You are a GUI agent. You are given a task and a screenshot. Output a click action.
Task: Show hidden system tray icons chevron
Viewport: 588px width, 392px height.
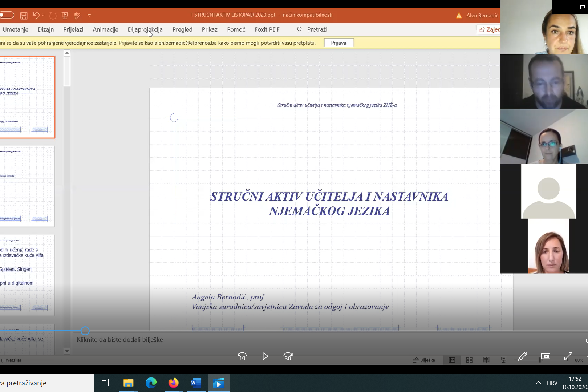coord(539,383)
